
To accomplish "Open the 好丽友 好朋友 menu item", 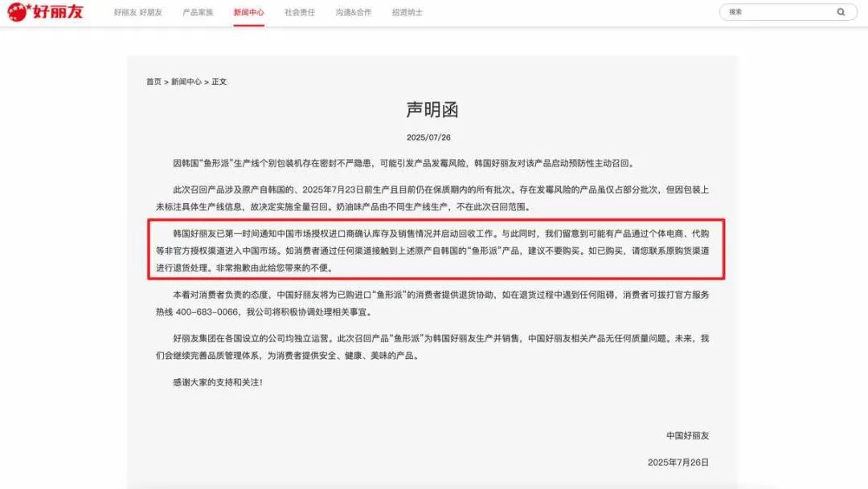I will click(x=138, y=13).
